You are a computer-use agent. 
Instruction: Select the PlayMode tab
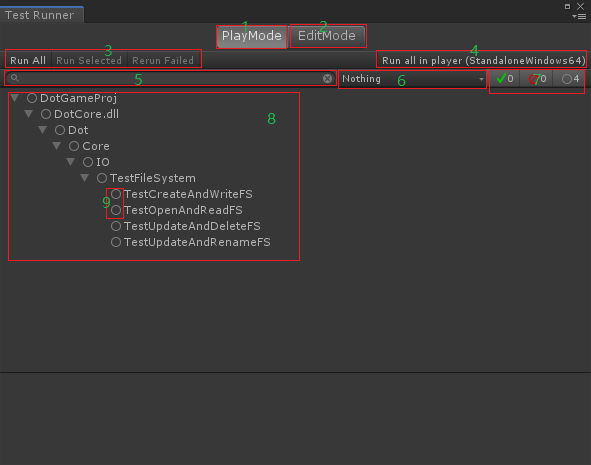click(x=251, y=36)
